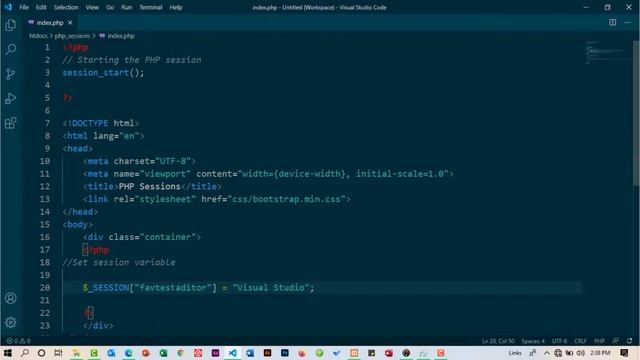Open the Edit menu
640x360 pixels.
point(41,7)
